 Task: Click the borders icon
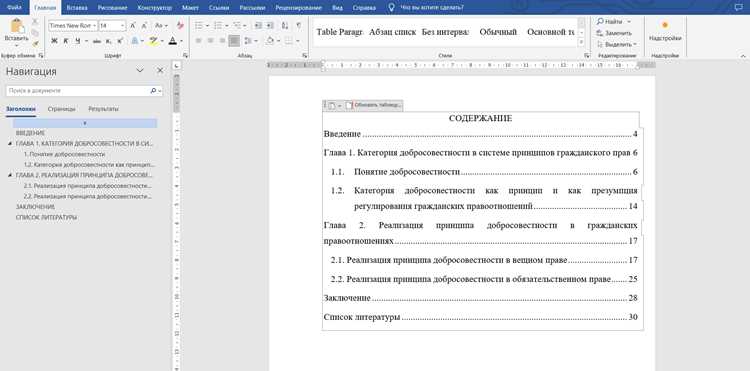(x=288, y=41)
